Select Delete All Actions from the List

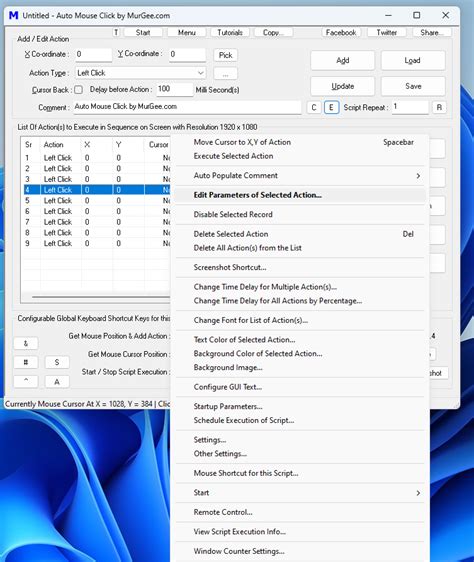point(300,248)
